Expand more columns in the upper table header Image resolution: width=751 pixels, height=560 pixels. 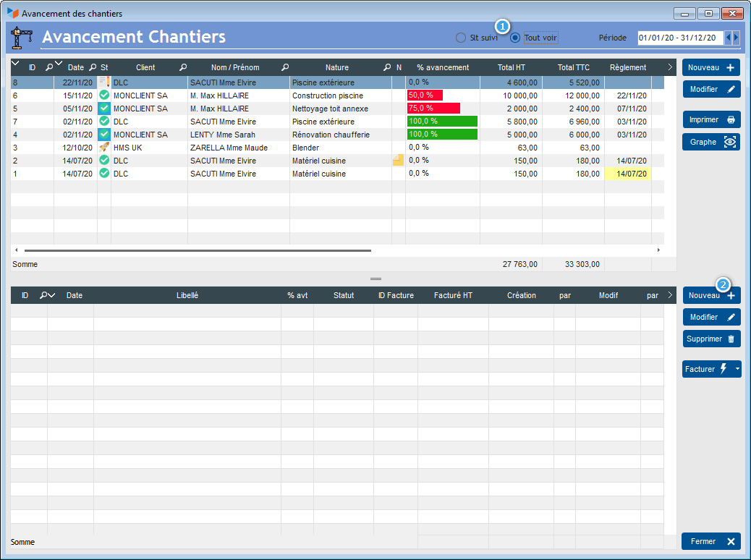tap(670, 67)
